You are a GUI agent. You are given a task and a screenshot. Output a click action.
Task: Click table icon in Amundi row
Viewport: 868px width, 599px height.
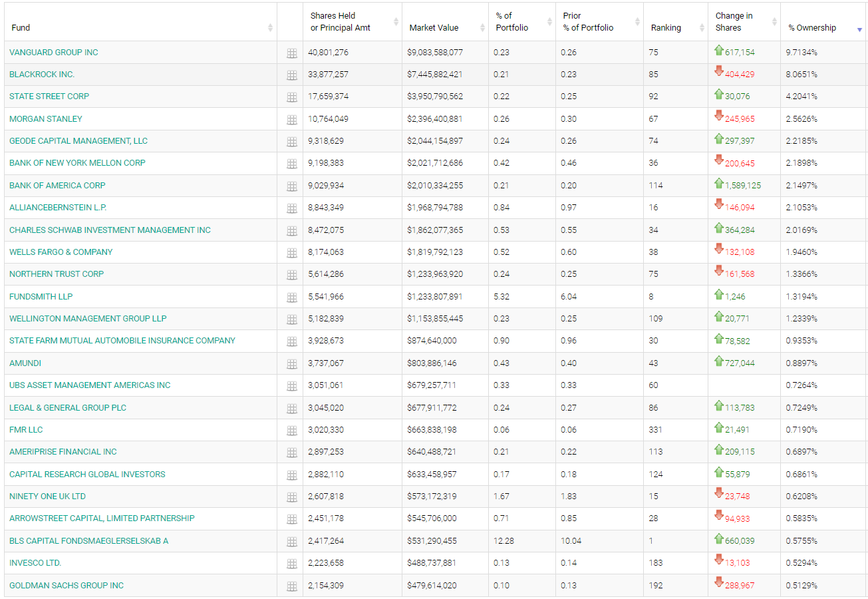(291, 364)
